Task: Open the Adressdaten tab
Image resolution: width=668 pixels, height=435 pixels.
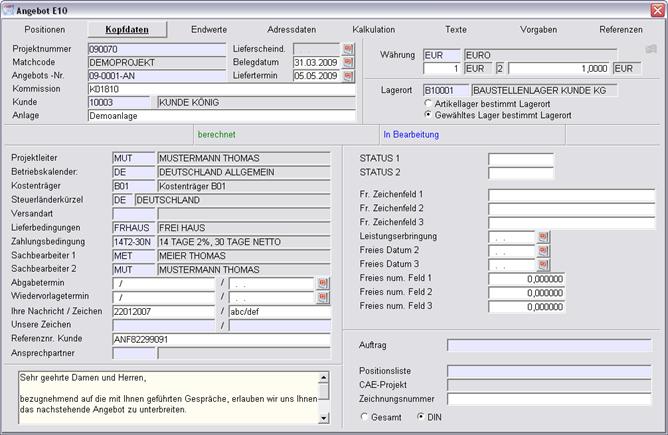Action: 291,30
